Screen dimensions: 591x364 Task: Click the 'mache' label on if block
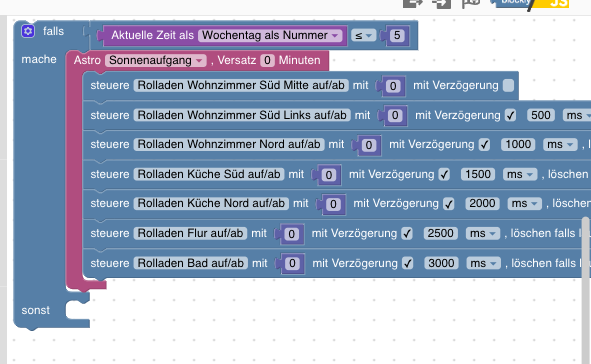(x=39, y=59)
